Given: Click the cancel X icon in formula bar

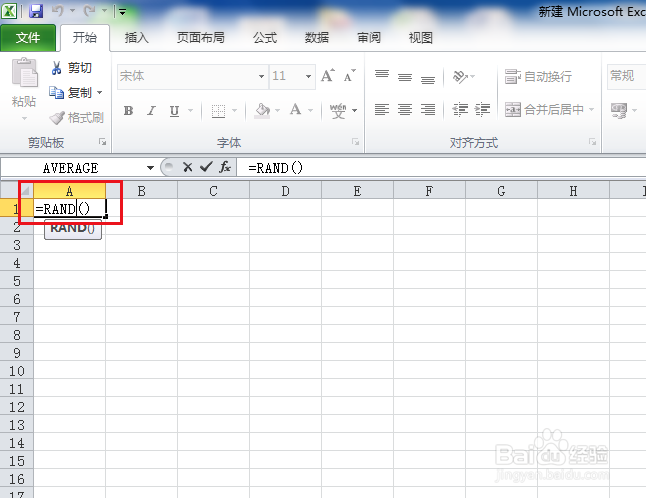Looking at the screenshot, I should click(187, 167).
